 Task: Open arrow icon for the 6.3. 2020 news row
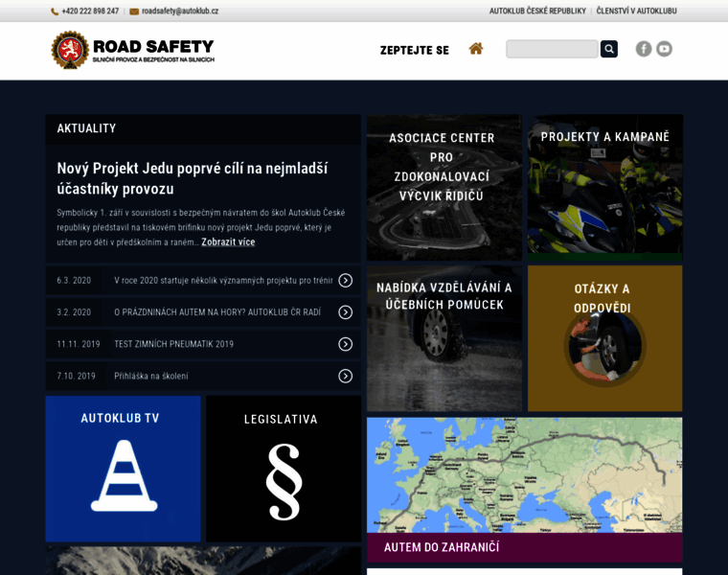click(346, 281)
